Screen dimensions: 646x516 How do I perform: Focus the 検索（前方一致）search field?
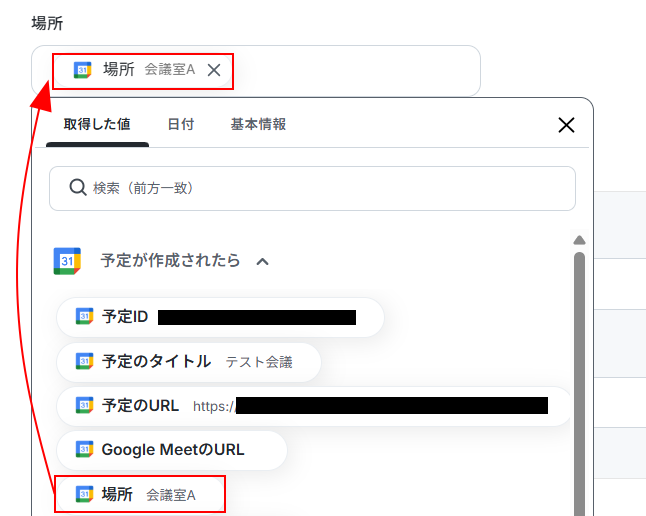pyautogui.click(x=312, y=188)
